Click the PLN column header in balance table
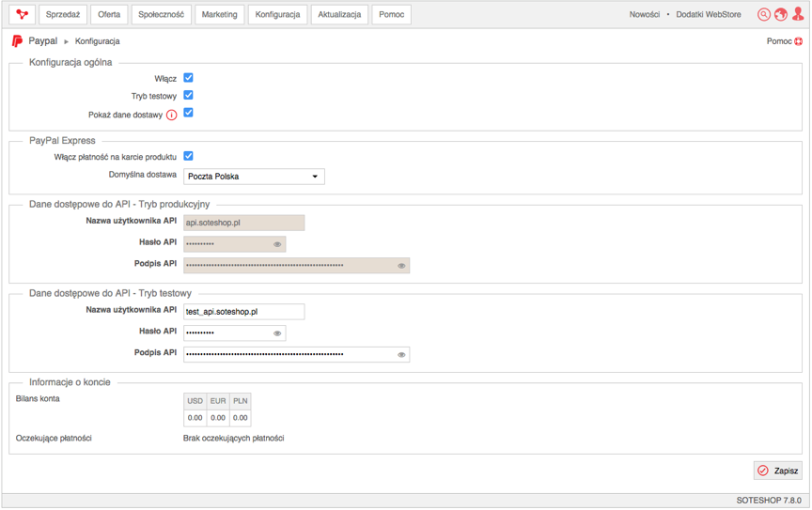This screenshot has width=812, height=510. coord(241,401)
